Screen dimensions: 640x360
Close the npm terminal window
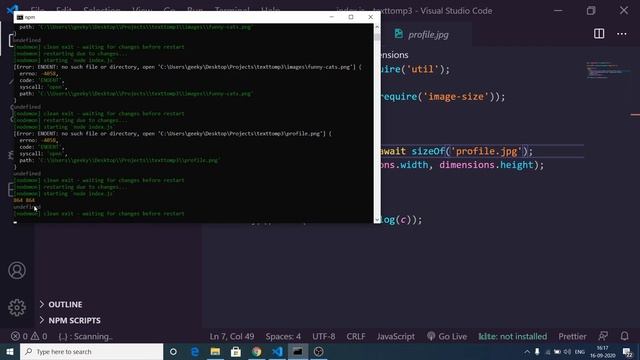pos(370,17)
